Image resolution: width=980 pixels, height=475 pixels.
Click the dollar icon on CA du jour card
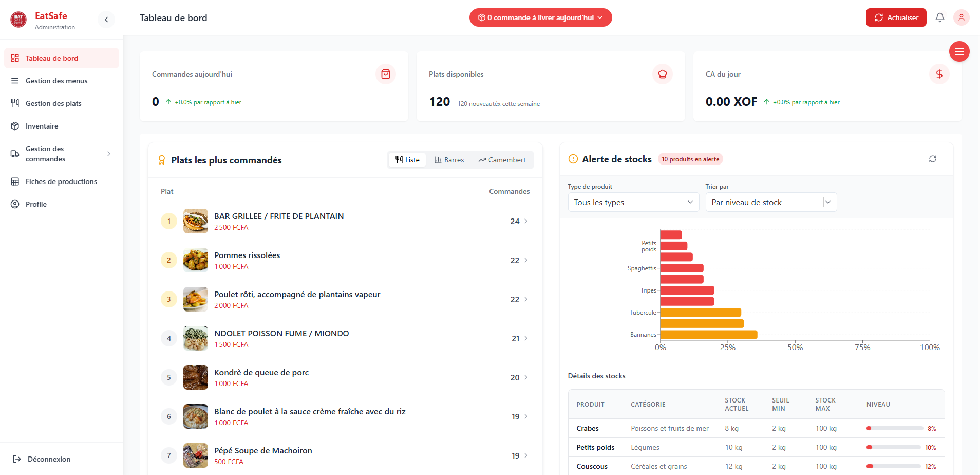[939, 74]
